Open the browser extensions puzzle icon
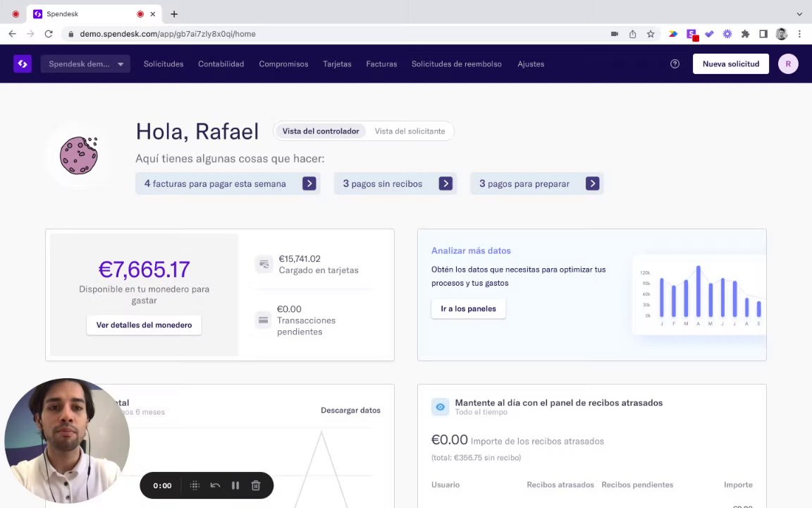 point(745,34)
